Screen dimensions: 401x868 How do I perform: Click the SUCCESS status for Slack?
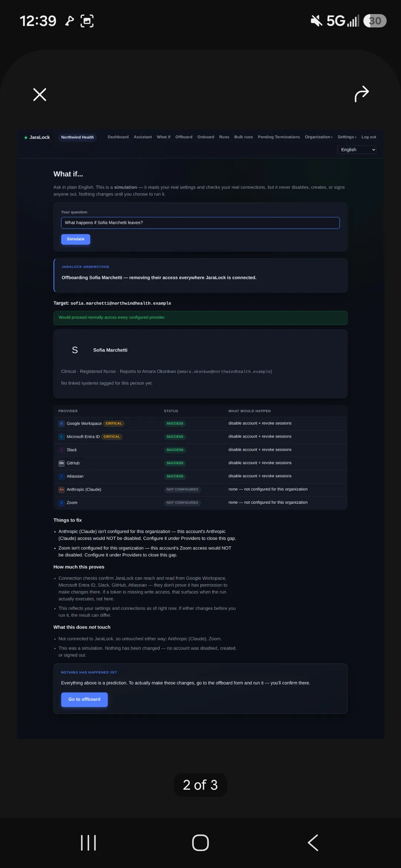175,450
